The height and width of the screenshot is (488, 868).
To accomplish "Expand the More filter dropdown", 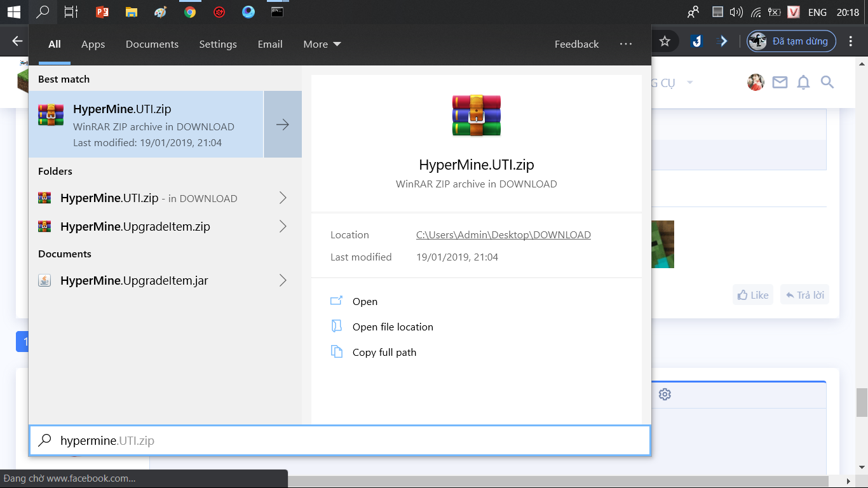I will (x=322, y=44).
